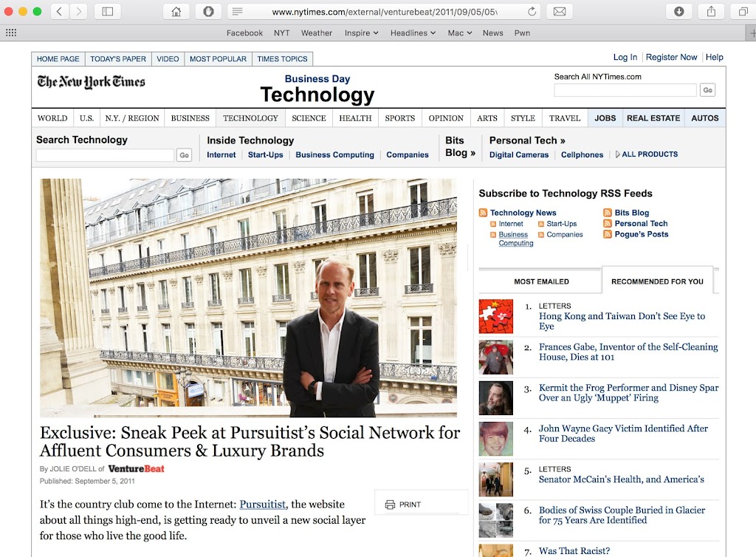This screenshot has width=756, height=557.
Task: Click the mail envelope toolbar icon
Action: pos(560,11)
